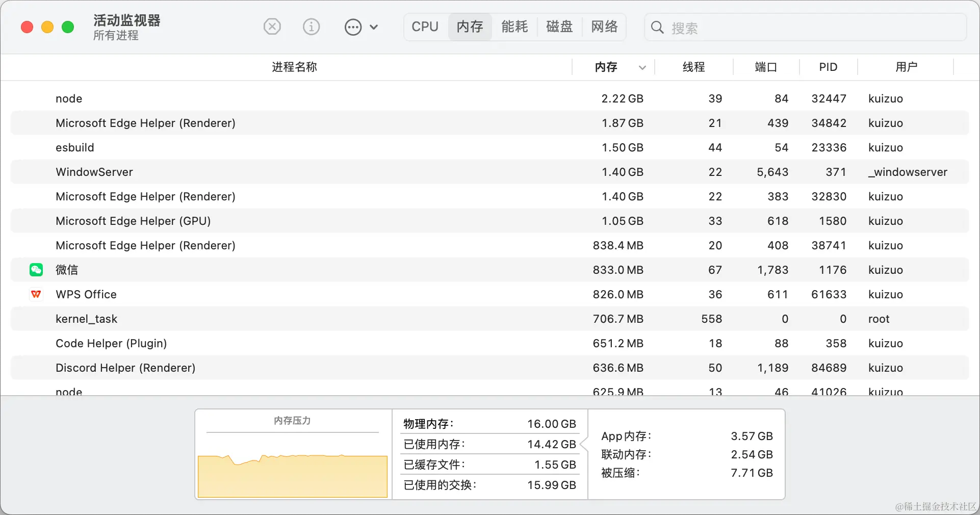Switch to the 磁盘 tab
Image resolution: width=980 pixels, height=515 pixels.
click(x=559, y=27)
